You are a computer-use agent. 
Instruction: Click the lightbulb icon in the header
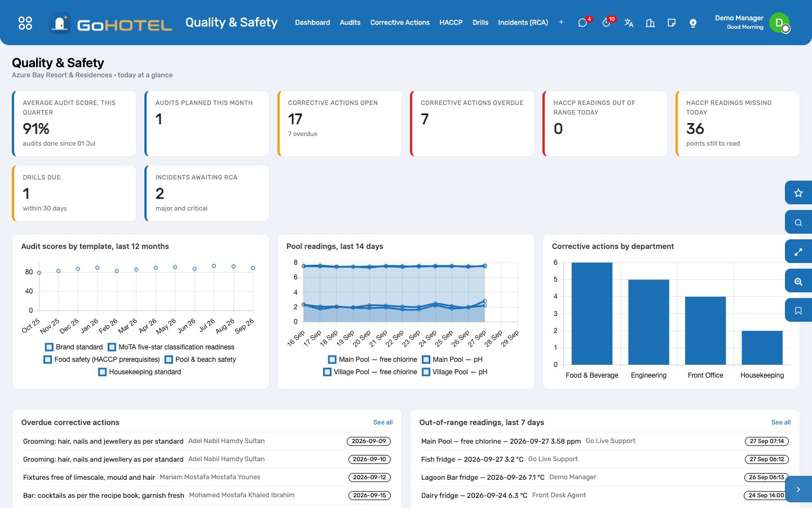(693, 23)
